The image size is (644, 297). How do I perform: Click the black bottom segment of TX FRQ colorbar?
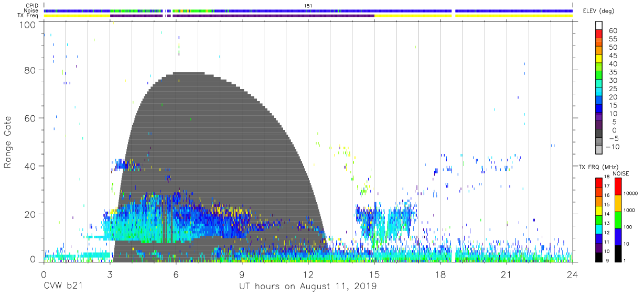pos(599,257)
